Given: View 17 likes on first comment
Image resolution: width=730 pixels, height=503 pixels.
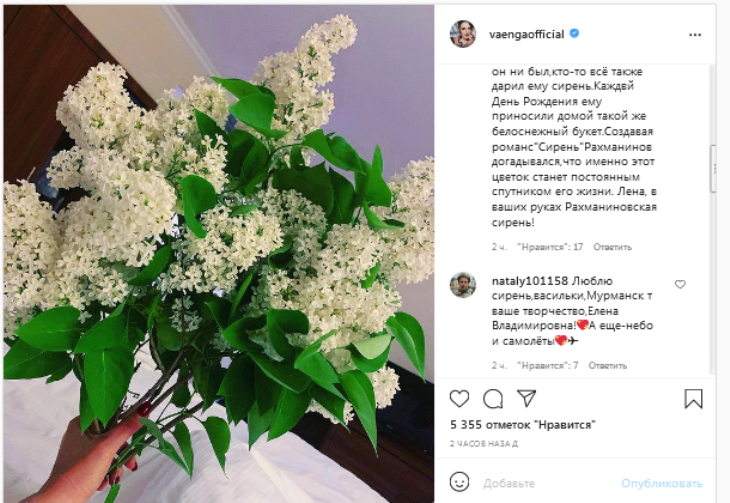Looking at the screenshot, I should tap(550, 247).
